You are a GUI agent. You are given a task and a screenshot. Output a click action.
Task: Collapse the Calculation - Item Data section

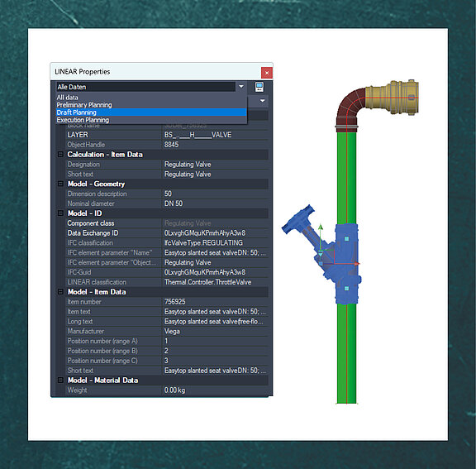click(60, 155)
